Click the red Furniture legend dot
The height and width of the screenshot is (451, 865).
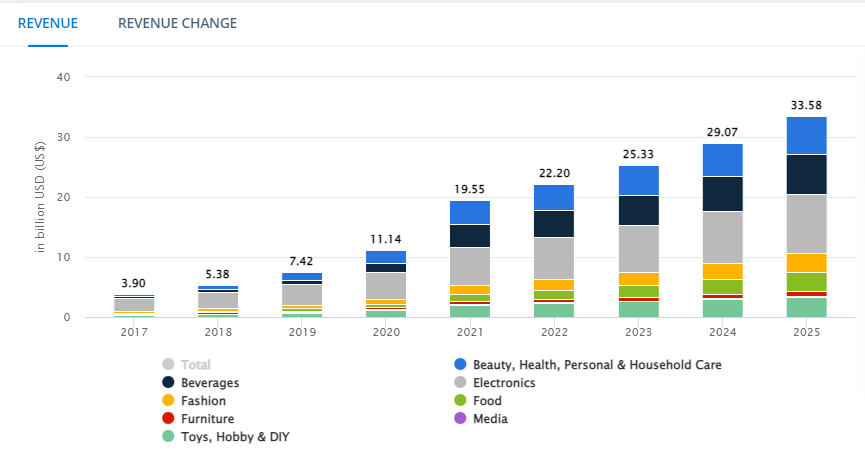(x=168, y=418)
